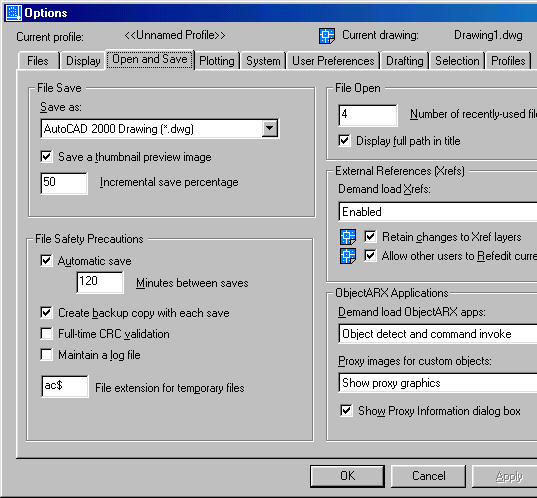Viewport: 537px width, 498px height.
Task: Open Proxy images for custom objects dropdown
Action: [x=438, y=383]
